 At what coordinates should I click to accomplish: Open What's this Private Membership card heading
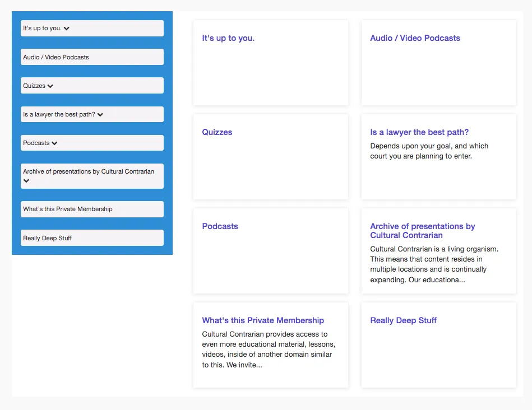(x=263, y=320)
